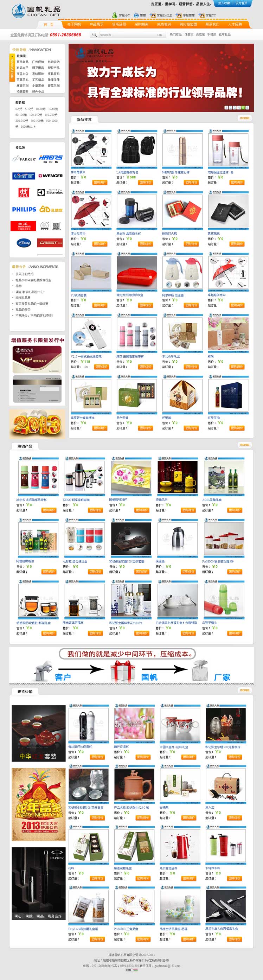Open the WENGER brand logo
Screen dimensions: 263x980
[x=50, y=176]
